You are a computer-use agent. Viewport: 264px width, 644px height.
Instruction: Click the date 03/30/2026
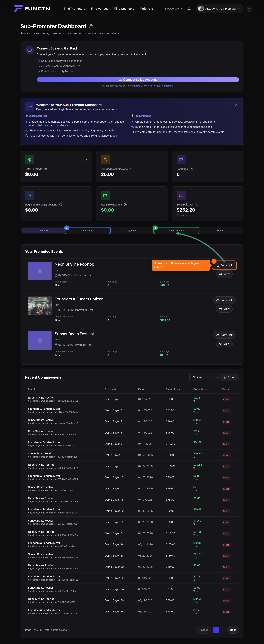145,511
